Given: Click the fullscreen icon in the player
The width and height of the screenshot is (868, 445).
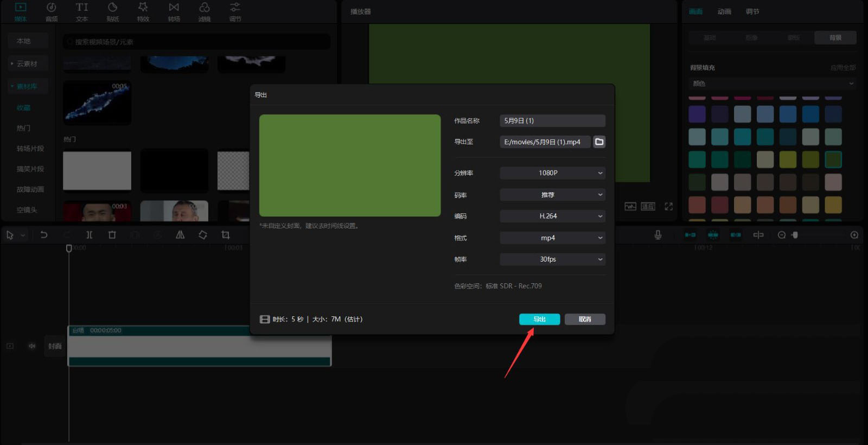Looking at the screenshot, I should click(668, 206).
